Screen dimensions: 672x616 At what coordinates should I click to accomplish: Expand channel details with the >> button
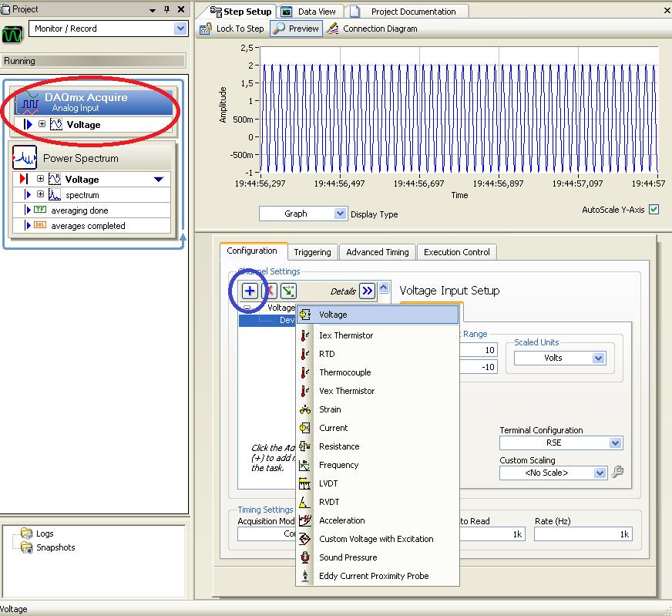(x=368, y=291)
